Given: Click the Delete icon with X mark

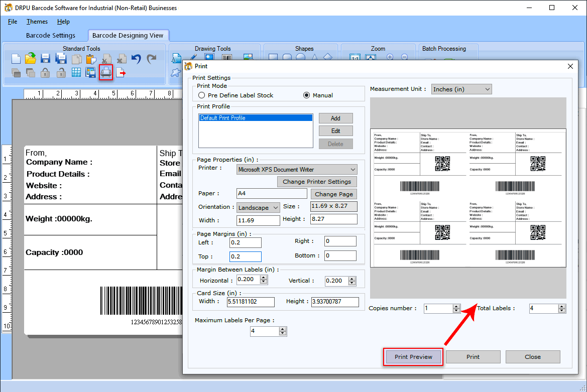Looking at the screenshot, I should pyautogui.click(x=122, y=59).
